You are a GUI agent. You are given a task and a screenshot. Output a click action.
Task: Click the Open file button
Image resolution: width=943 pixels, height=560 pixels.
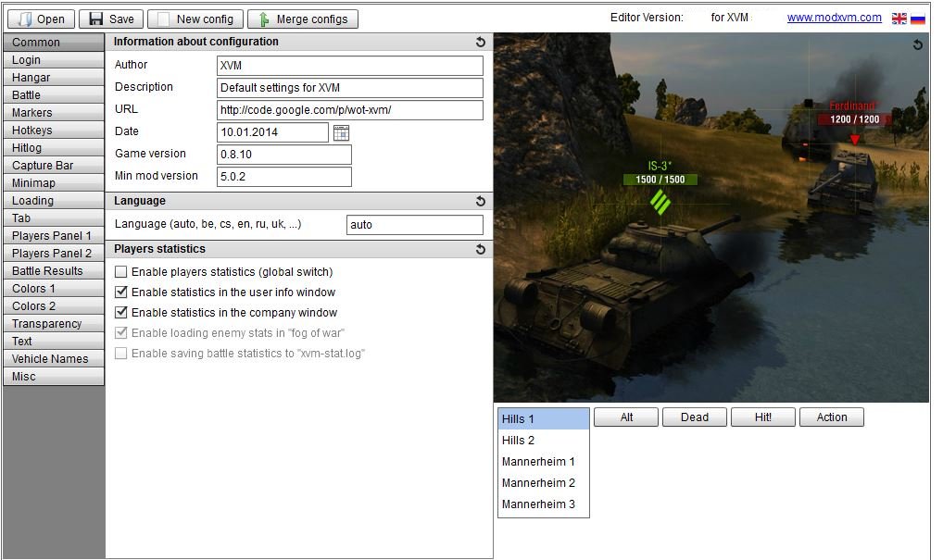coord(41,19)
